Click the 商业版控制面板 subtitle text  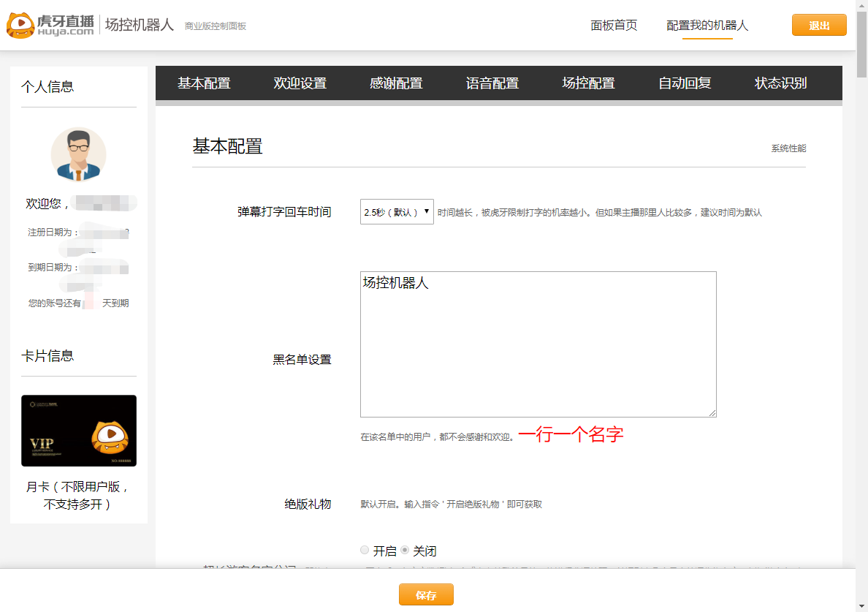point(216,26)
